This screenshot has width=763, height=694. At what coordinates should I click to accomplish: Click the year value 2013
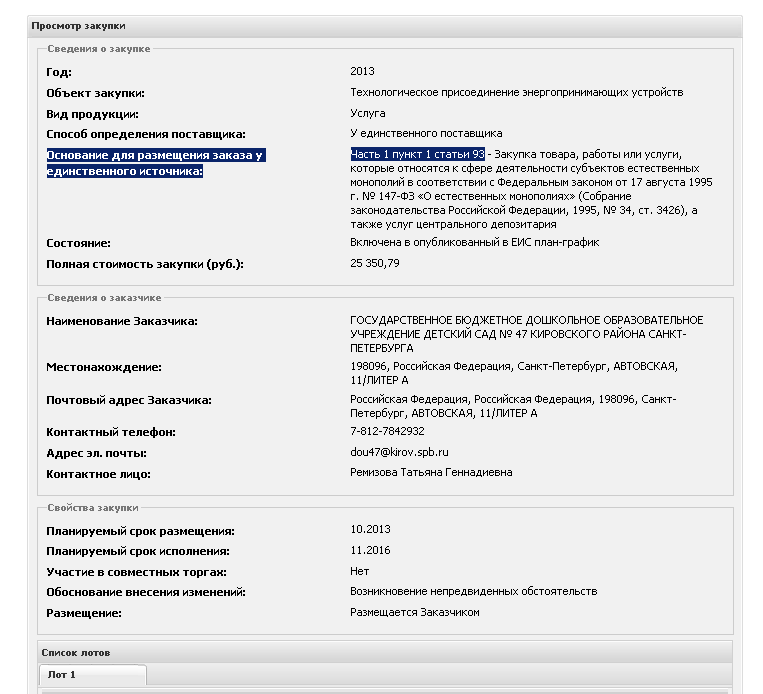coord(363,71)
